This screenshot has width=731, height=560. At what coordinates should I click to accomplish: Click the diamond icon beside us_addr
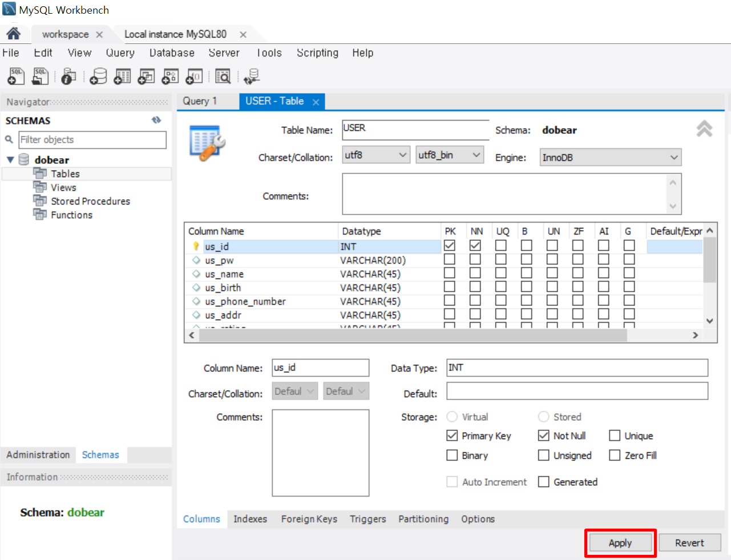pyautogui.click(x=196, y=315)
